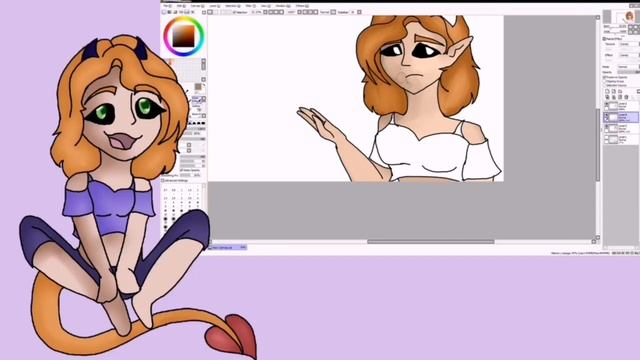This screenshot has width=640, height=360.
Task: Hide the top layer via eye icon
Action: point(606,104)
